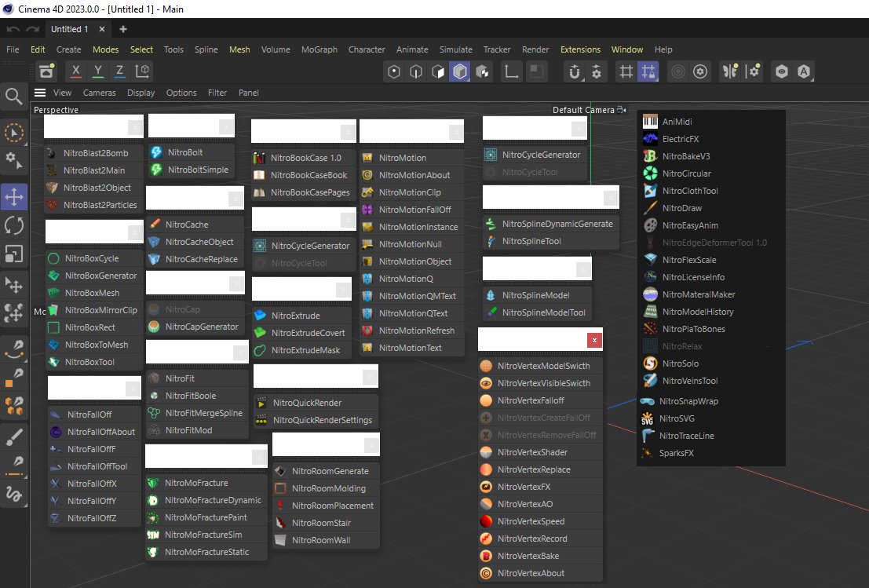This screenshot has height=588, width=869.
Task: Select NitroMoFractureSim
Action: (206, 535)
